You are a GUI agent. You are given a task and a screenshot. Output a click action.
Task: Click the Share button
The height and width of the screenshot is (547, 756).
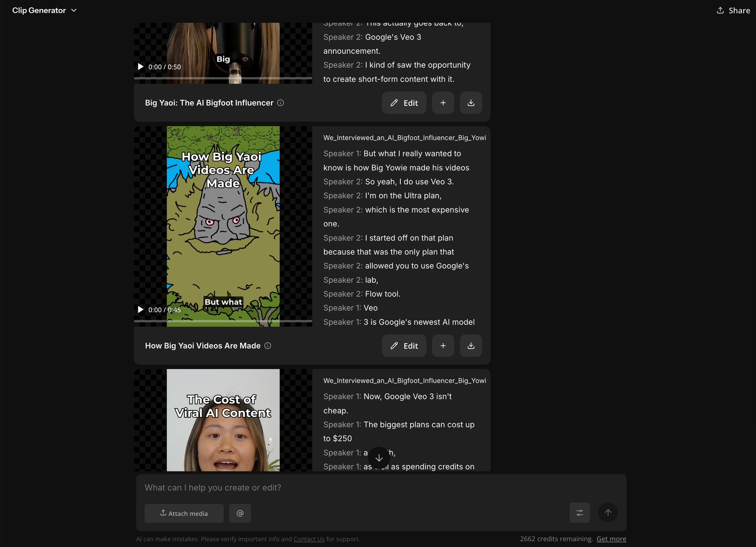(x=733, y=10)
